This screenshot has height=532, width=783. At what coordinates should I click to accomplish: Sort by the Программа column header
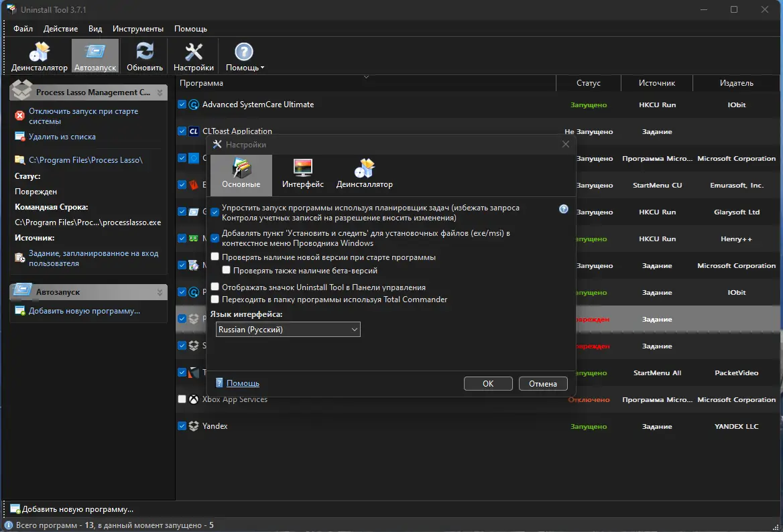click(x=365, y=83)
